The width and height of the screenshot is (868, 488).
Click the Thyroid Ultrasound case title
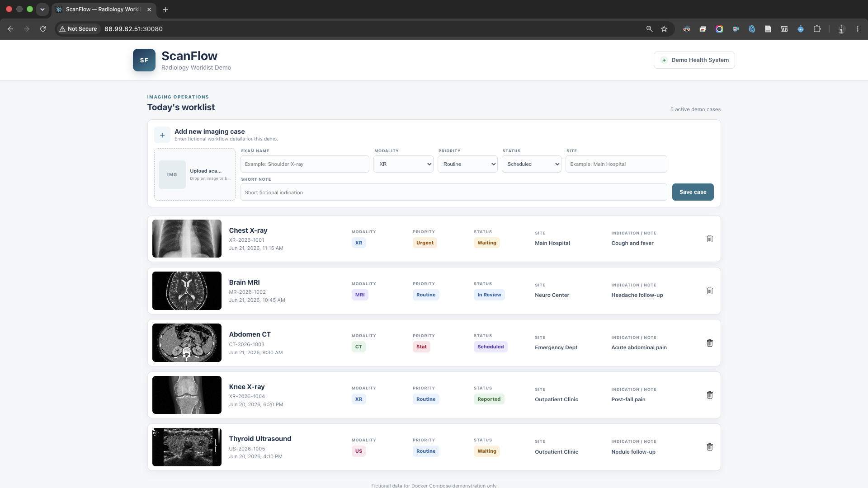(260, 439)
